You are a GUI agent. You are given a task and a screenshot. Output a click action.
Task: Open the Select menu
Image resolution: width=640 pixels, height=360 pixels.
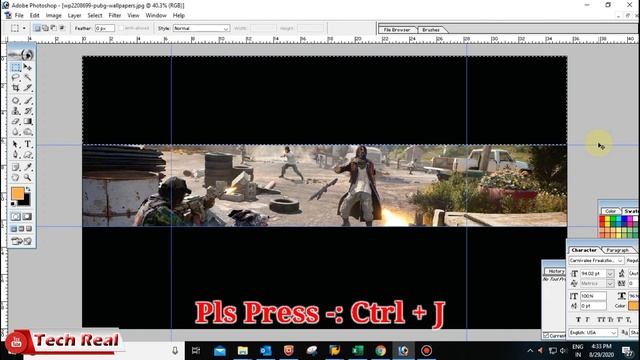(x=95, y=15)
